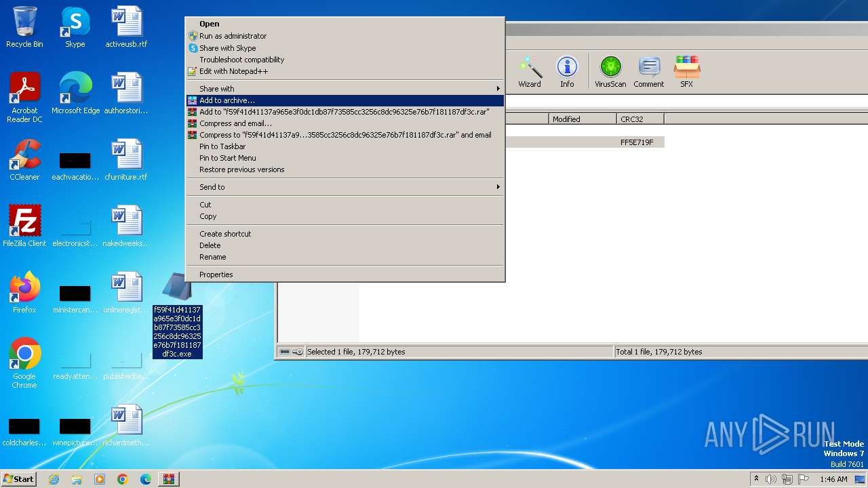Click WinRAR Info toolbar icon

(x=567, y=72)
